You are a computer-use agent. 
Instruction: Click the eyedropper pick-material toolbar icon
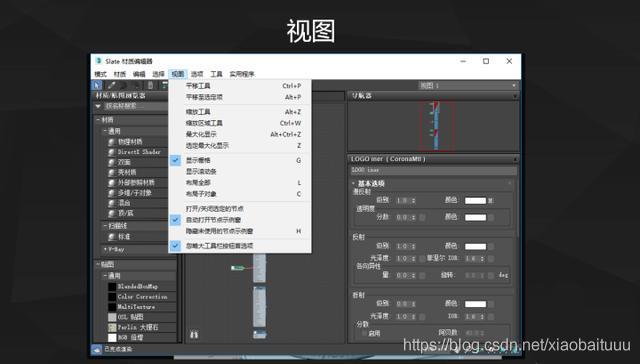click(x=111, y=85)
